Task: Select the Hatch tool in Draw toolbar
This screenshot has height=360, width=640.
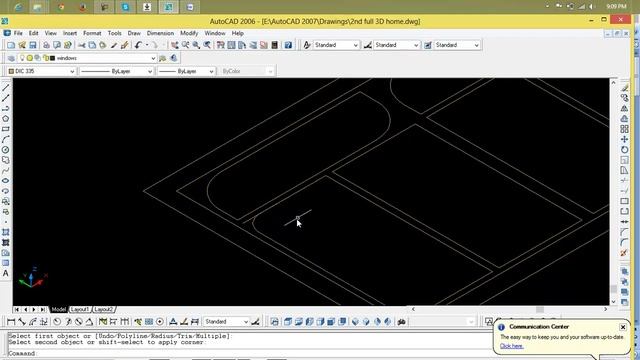Action: (6, 232)
